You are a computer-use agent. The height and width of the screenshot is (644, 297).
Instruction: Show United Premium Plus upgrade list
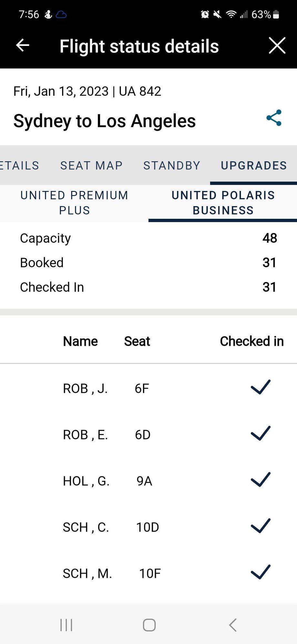[x=74, y=203]
